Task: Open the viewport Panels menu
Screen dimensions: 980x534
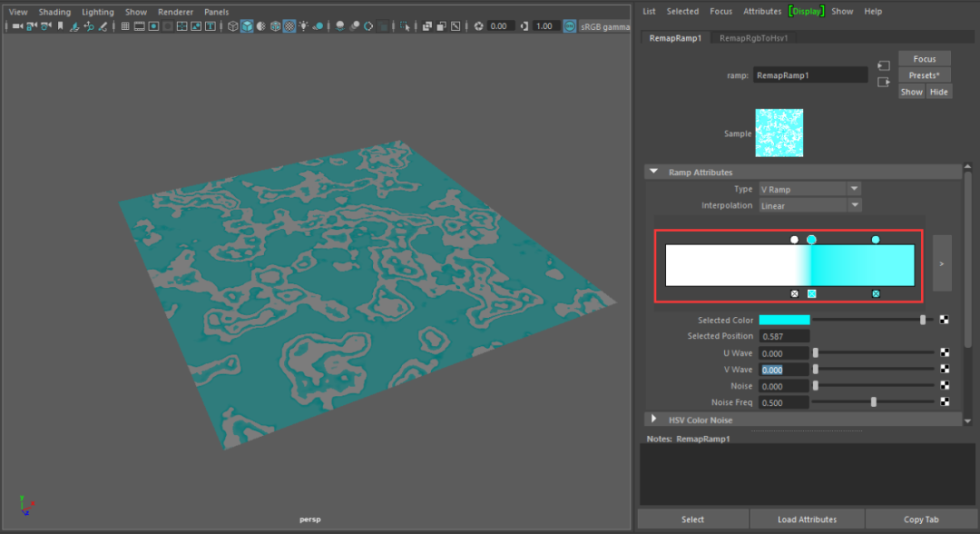Action: [216, 12]
